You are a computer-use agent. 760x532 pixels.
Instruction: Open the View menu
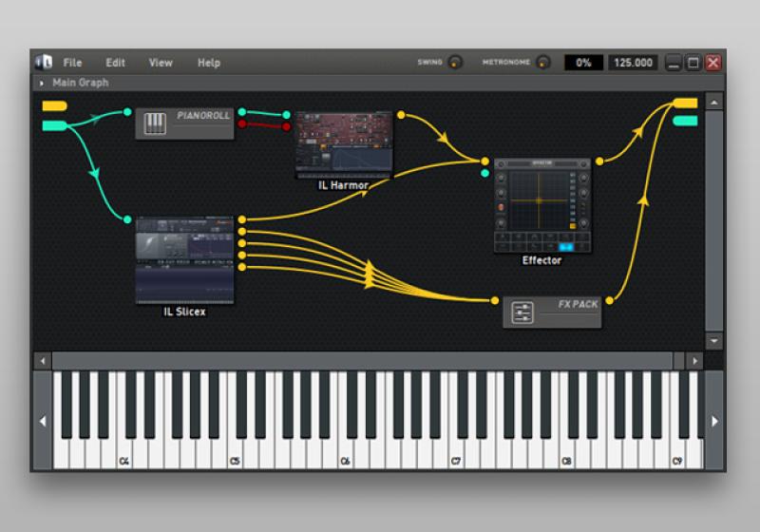point(161,63)
